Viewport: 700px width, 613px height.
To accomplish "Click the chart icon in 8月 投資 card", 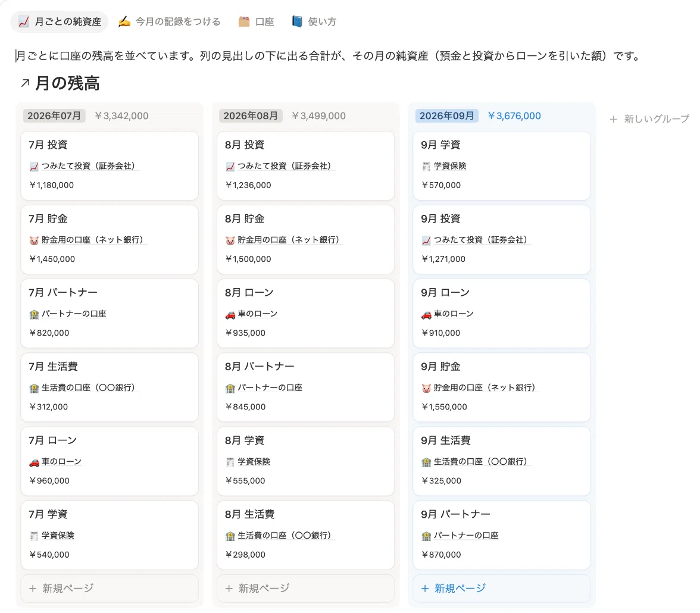I will 230,167.
